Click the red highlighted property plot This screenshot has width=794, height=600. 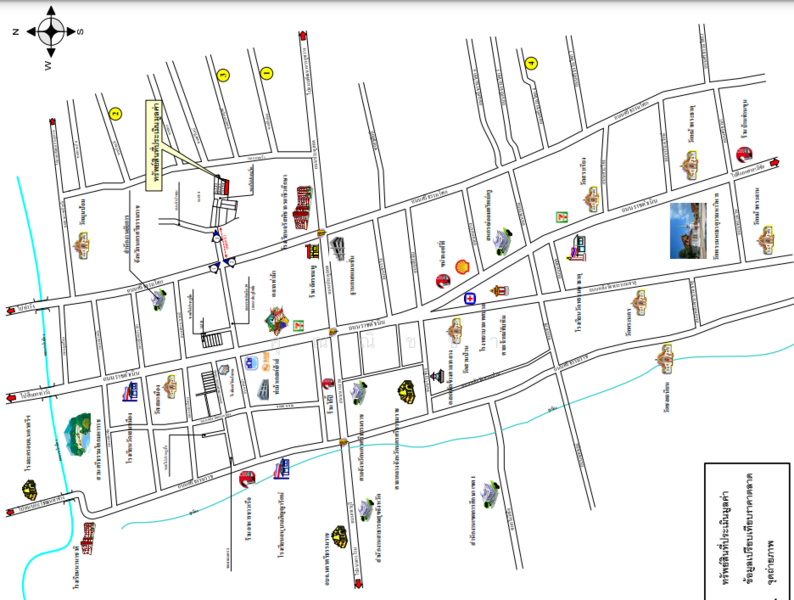[x=224, y=186]
